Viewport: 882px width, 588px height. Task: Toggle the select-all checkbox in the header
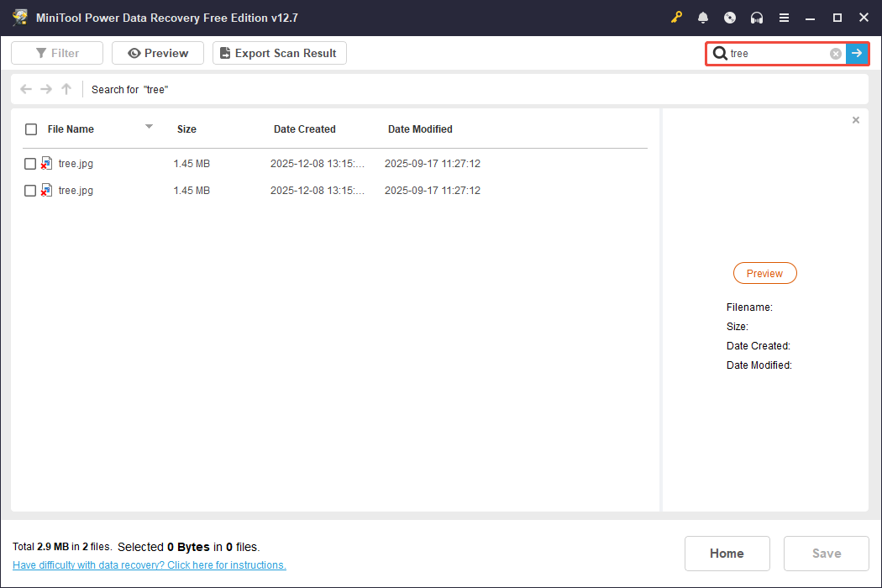tap(31, 129)
